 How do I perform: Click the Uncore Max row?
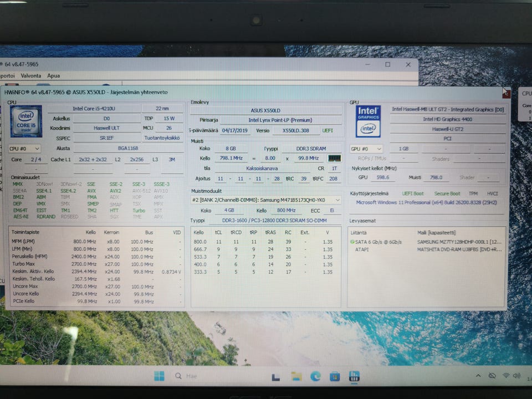click(96, 287)
